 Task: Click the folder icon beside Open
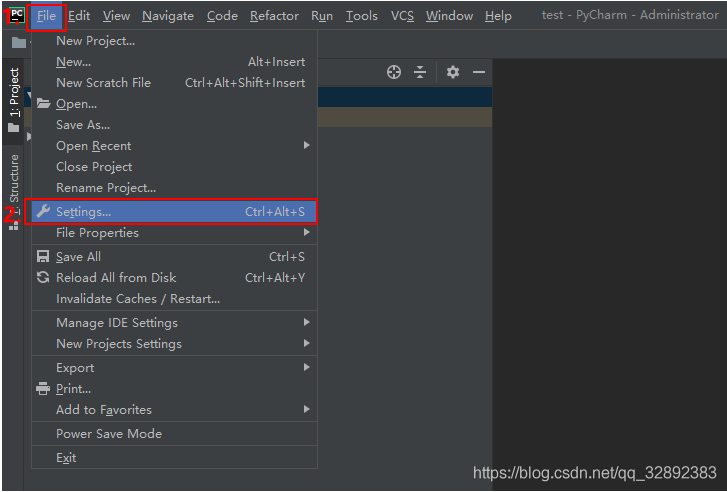tap(43, 104)
